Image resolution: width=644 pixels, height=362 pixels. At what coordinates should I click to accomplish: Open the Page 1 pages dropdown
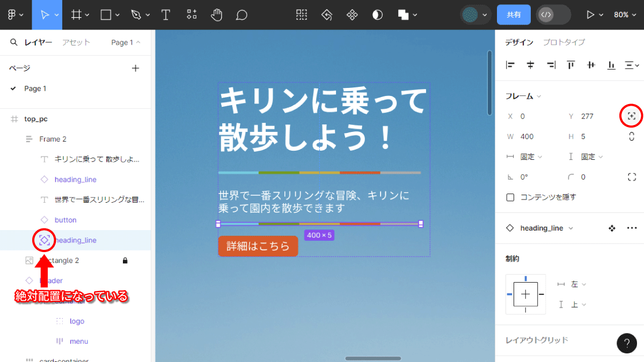point(126,42)
